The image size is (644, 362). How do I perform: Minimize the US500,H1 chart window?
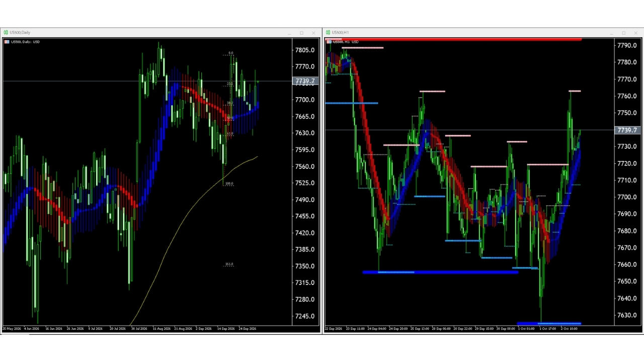[611, 33]
